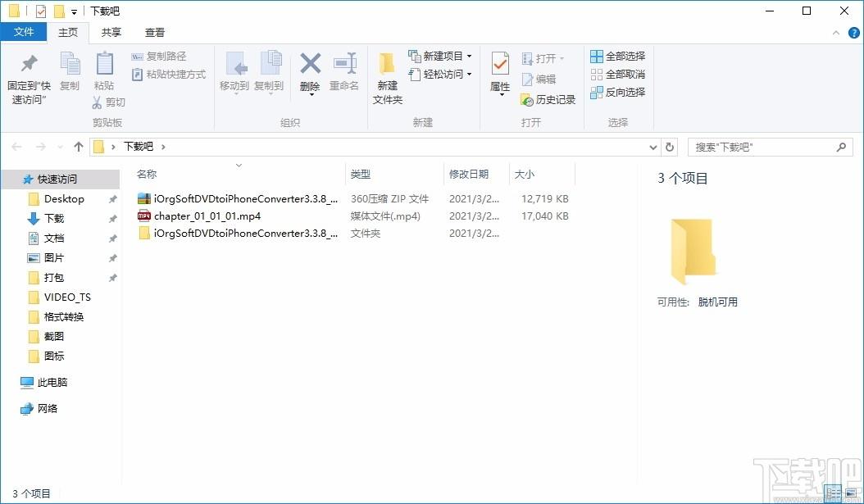
Task: Open VIDEO_TS in the navigation pane
Action: 67,297
